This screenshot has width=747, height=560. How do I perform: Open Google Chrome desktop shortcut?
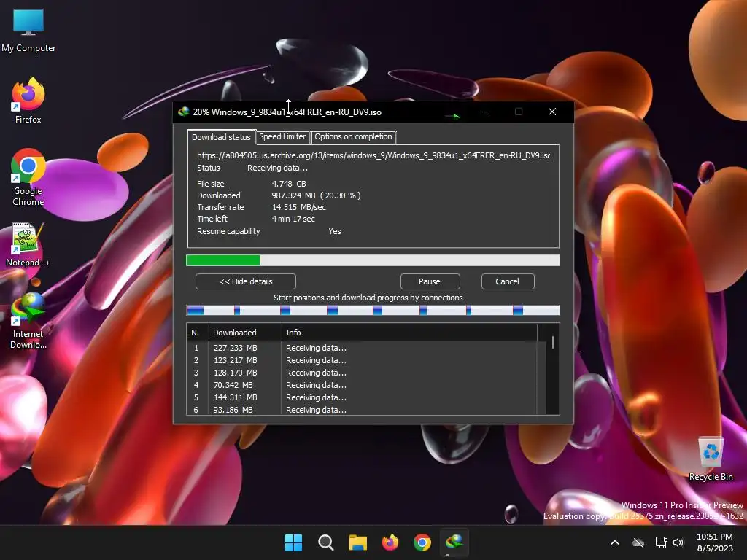(x=28, y=177)
